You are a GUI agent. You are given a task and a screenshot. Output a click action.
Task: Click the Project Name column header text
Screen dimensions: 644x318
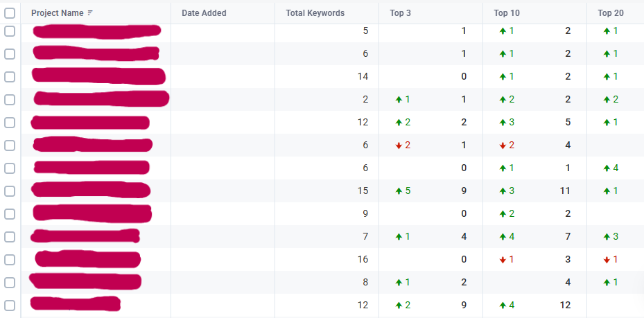point(58,13)
